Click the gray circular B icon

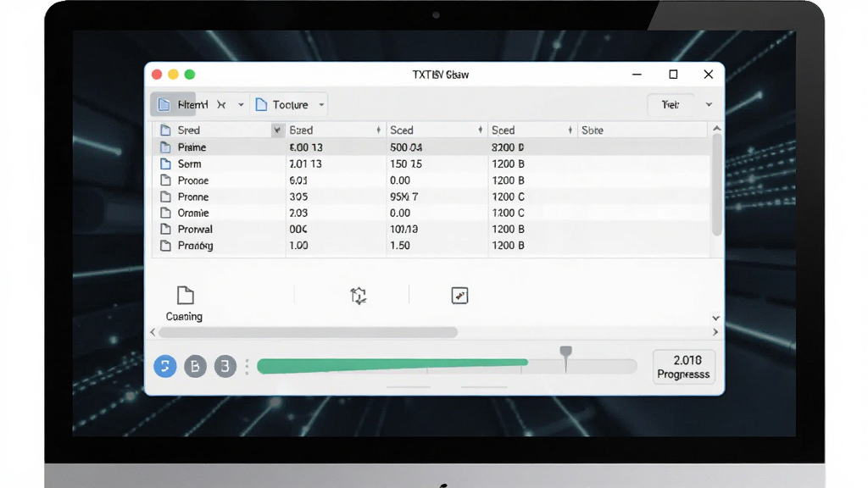(x=195, y=366)
